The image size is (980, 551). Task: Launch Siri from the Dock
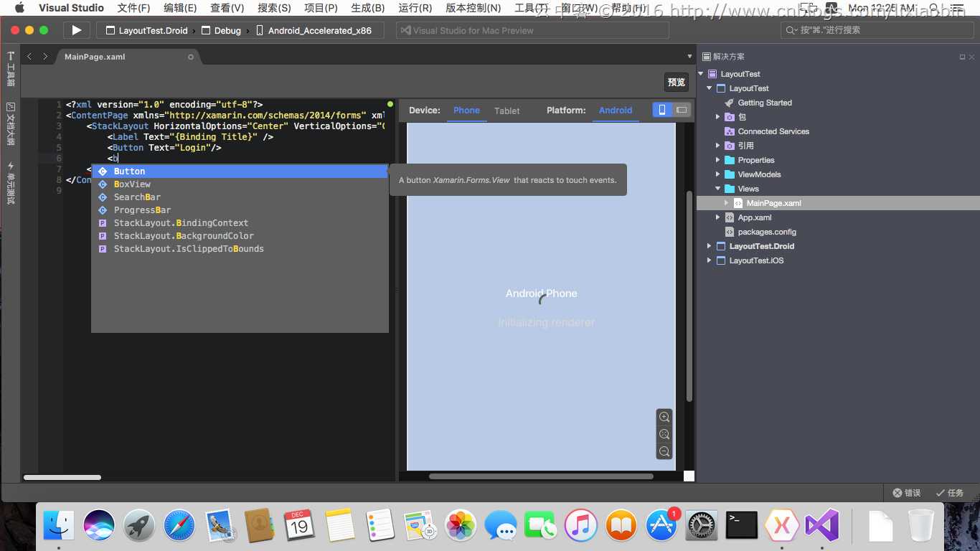point(99,526)
